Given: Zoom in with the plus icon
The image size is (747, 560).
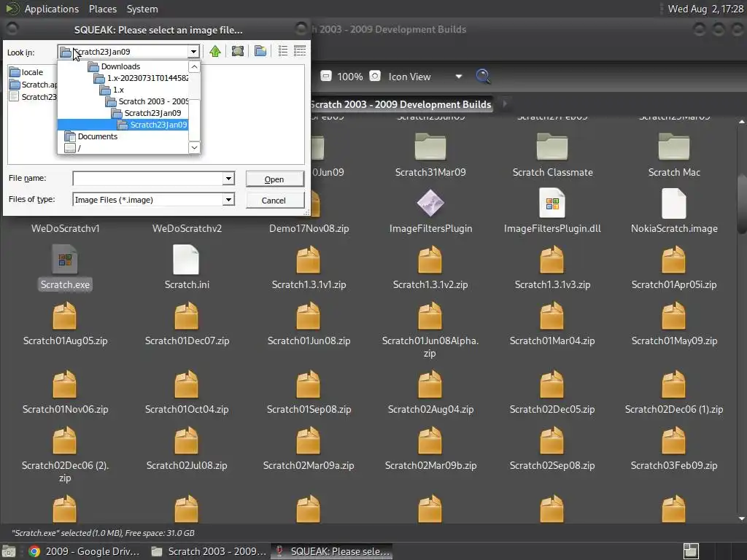Looking at the screenshot, I should (375, 76).
